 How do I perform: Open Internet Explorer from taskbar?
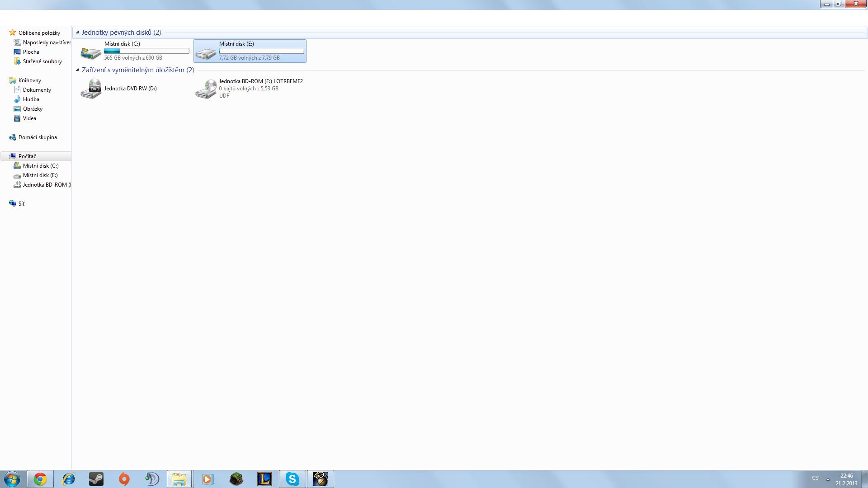(x=68, y=479)
